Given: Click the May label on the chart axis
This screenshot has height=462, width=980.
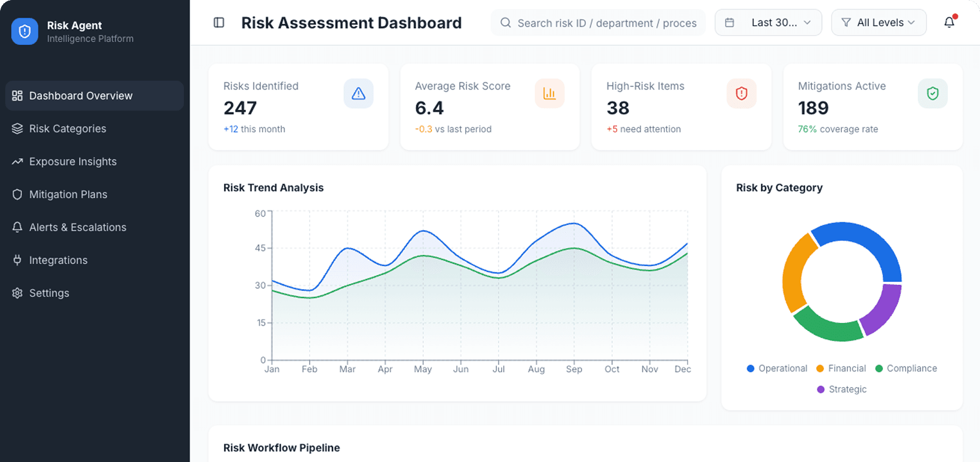Looking at the screenshot, I should pyautogui.click(x=423, y=369).
